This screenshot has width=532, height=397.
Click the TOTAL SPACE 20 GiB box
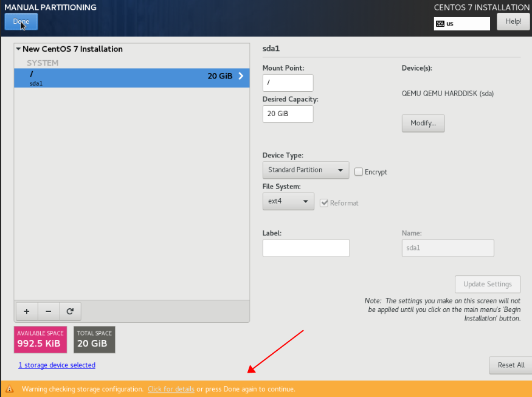[x=94, y=340]
